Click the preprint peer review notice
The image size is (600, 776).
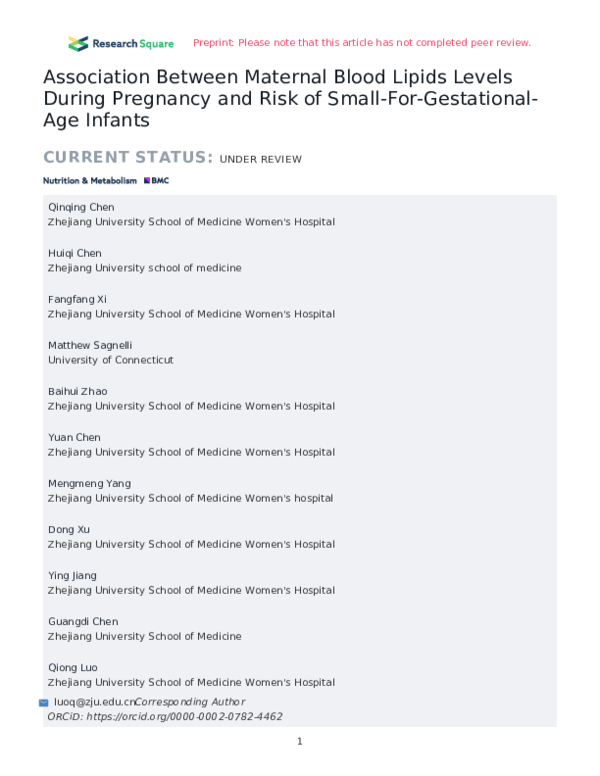[362, 43]
